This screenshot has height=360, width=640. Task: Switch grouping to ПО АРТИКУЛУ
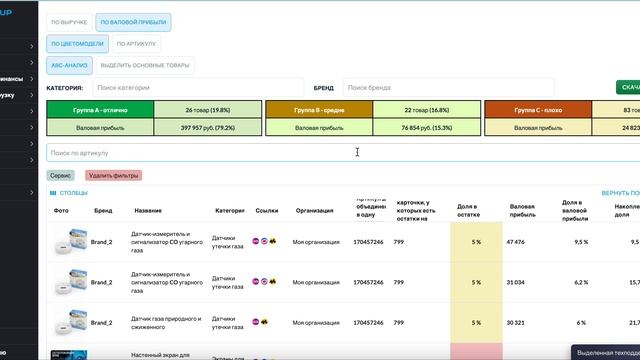(x=136, y=44)
